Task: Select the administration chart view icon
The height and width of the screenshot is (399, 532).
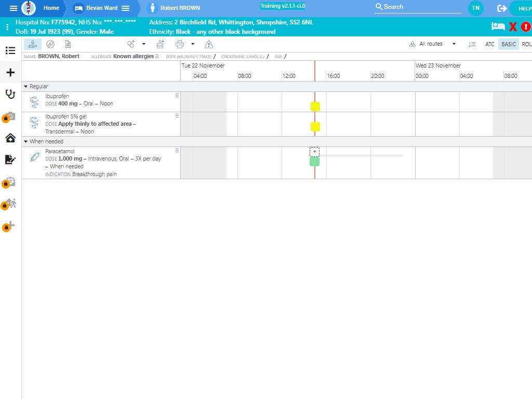Action: pos(33,45)
